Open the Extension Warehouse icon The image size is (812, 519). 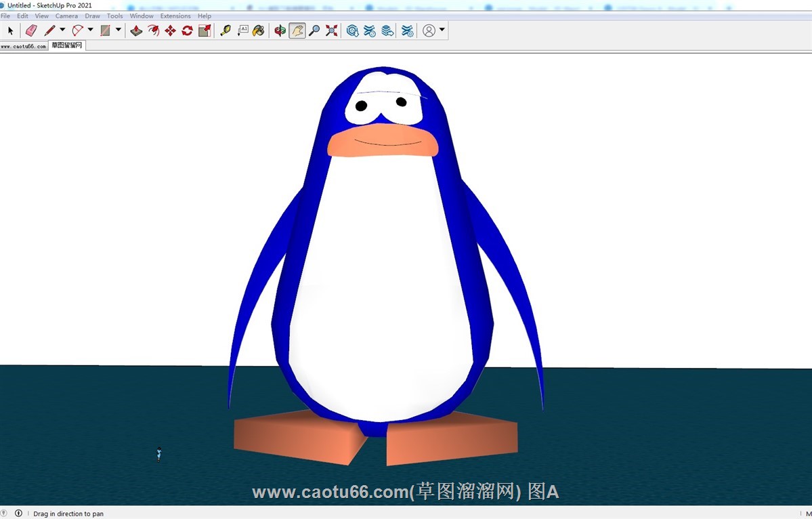pyautogui.click(x=370, y=30)
